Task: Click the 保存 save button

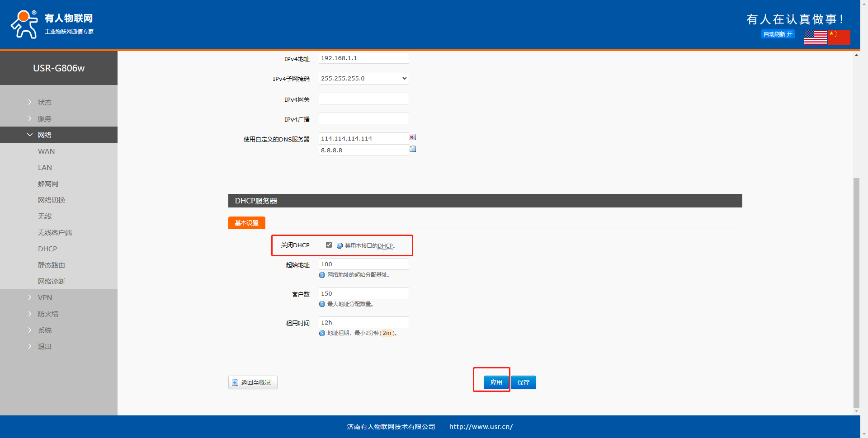Action: [524, 382]
